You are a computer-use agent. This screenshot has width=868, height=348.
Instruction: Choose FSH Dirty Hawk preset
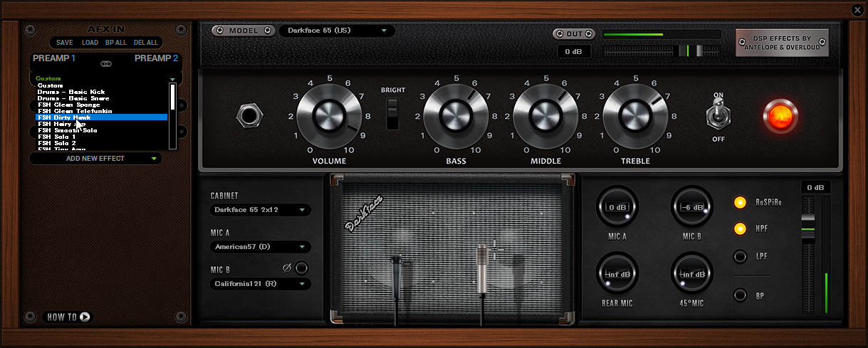point(103,117)
